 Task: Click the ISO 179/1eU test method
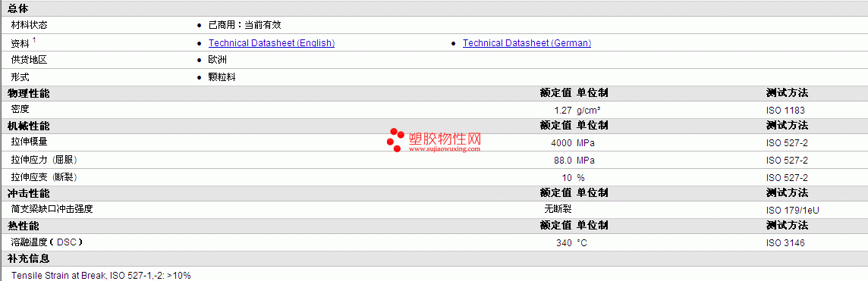794,210
